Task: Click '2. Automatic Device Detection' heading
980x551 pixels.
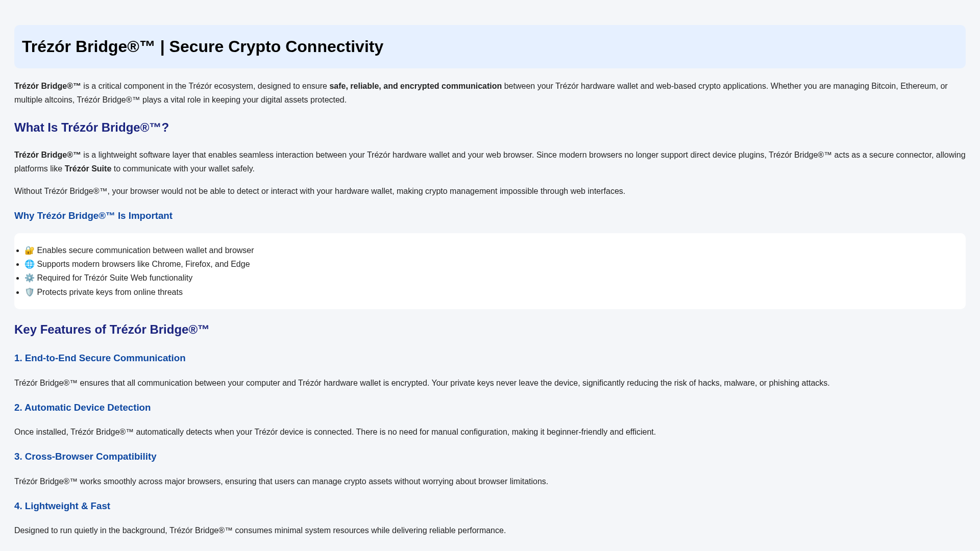Action: (83, 408)
